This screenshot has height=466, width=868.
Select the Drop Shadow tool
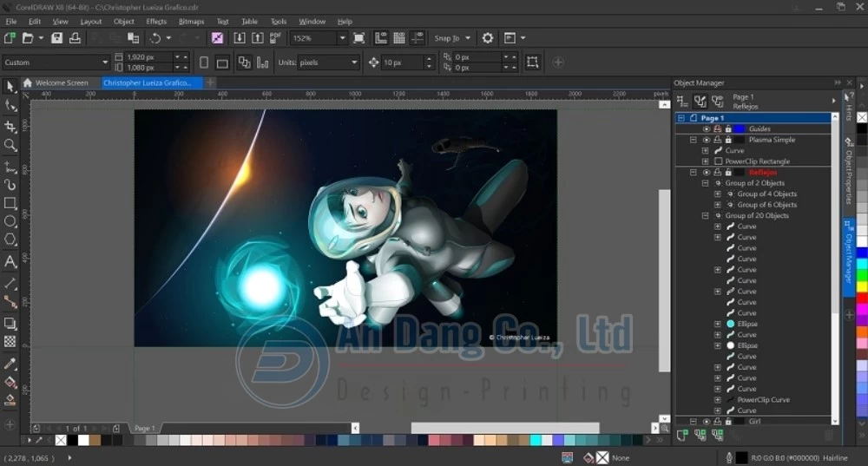tap(10, 323)
